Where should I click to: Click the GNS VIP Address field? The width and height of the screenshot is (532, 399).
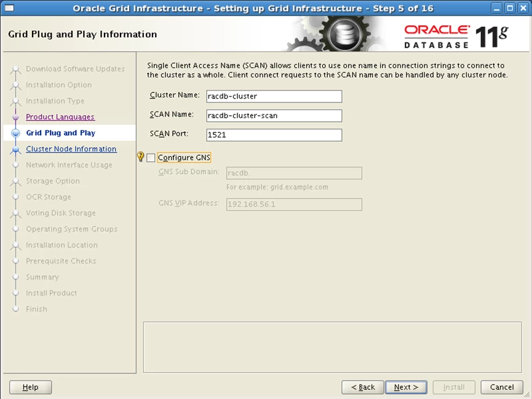coord(294,204)
